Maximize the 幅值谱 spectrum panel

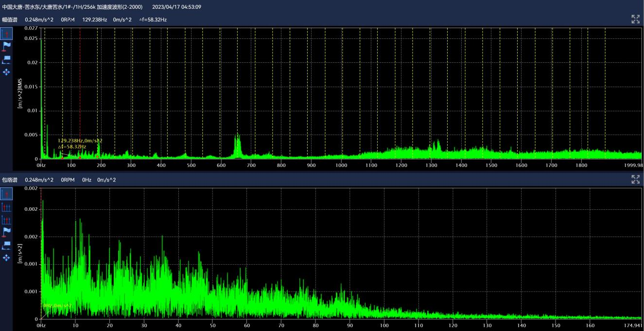(635, 19)
